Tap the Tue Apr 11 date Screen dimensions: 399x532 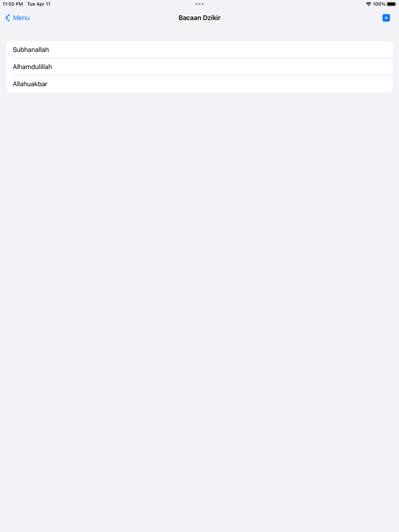tap(39, 4)
